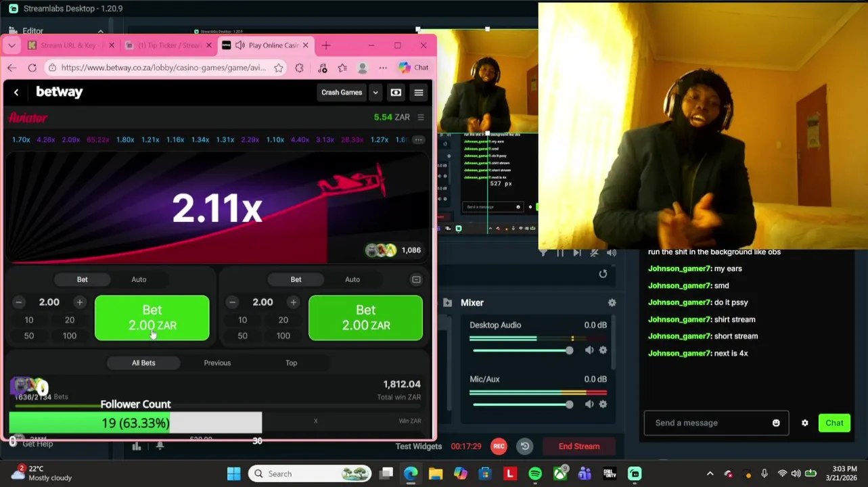Toggle the REC recording button
This screenshot has height=487, width=868.
tap(499, 446)
